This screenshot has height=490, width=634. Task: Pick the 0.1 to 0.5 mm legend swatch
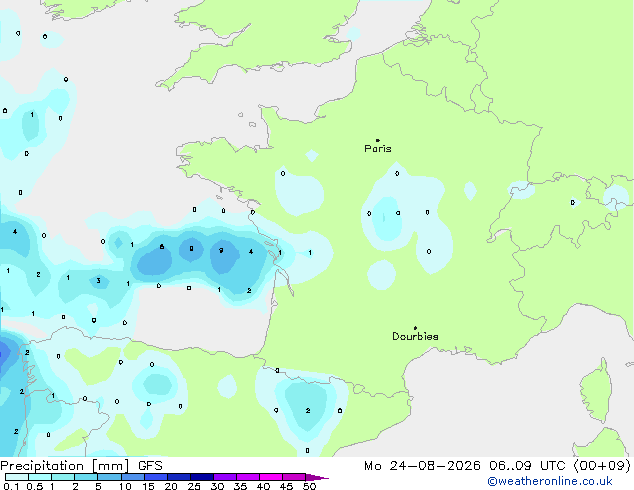tap(17, 477)
